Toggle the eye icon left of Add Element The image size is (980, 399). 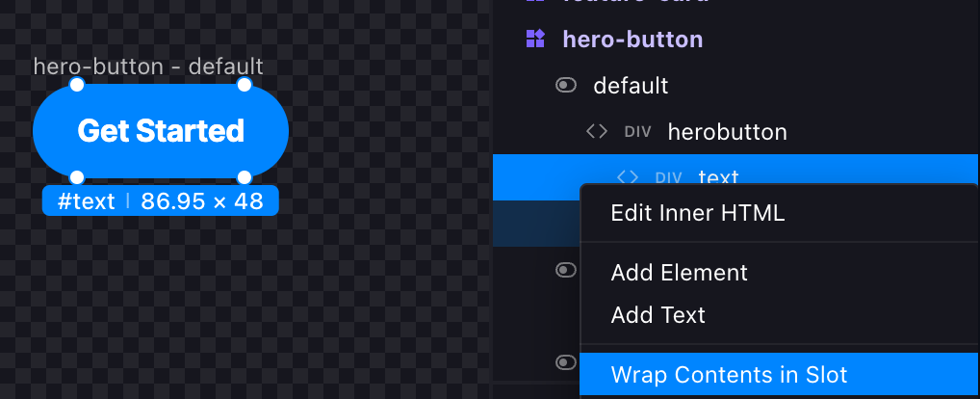point(566,270)
